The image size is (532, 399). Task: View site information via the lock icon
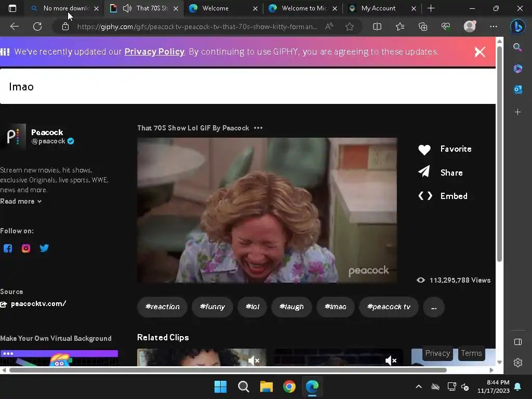coord(65,26)
